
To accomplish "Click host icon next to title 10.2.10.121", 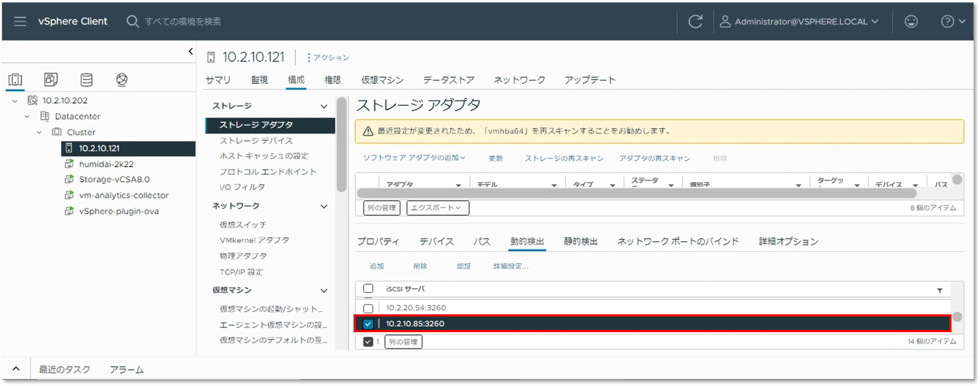I will click(210, 57).
